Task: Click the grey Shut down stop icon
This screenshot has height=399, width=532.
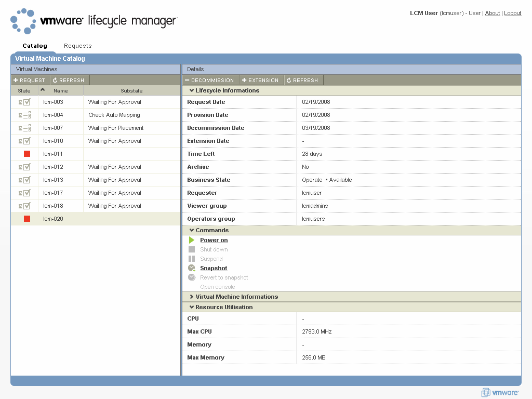Action: click(192, 249)
